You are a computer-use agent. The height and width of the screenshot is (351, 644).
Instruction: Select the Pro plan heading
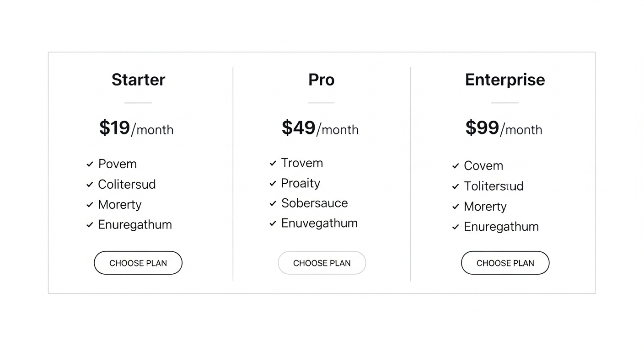tap(321, 80)
